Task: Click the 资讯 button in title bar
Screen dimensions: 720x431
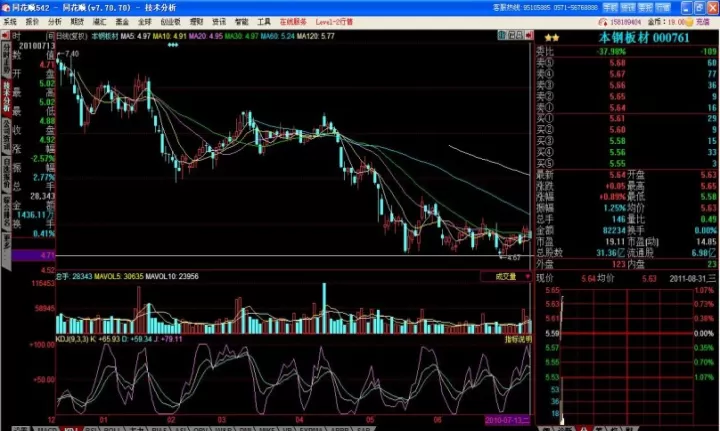Action: coord(628,8)
